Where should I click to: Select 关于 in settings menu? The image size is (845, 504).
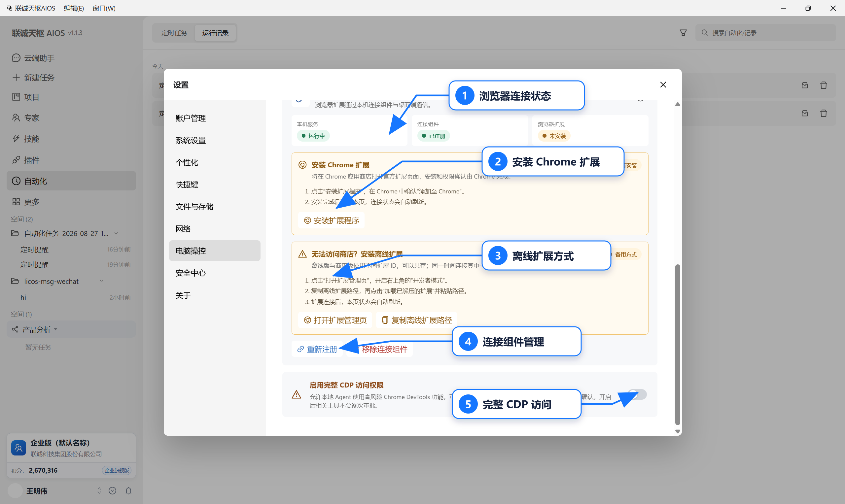click(x=215, y=295)
